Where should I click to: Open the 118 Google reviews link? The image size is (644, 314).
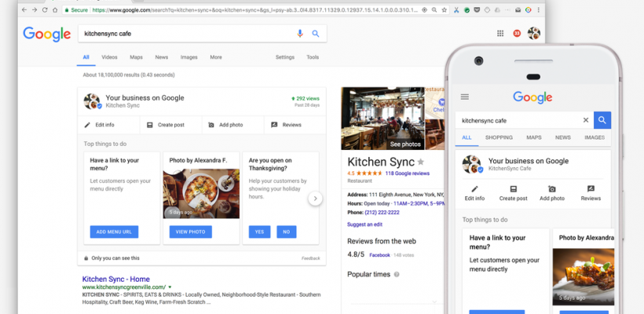pos(407,173)
